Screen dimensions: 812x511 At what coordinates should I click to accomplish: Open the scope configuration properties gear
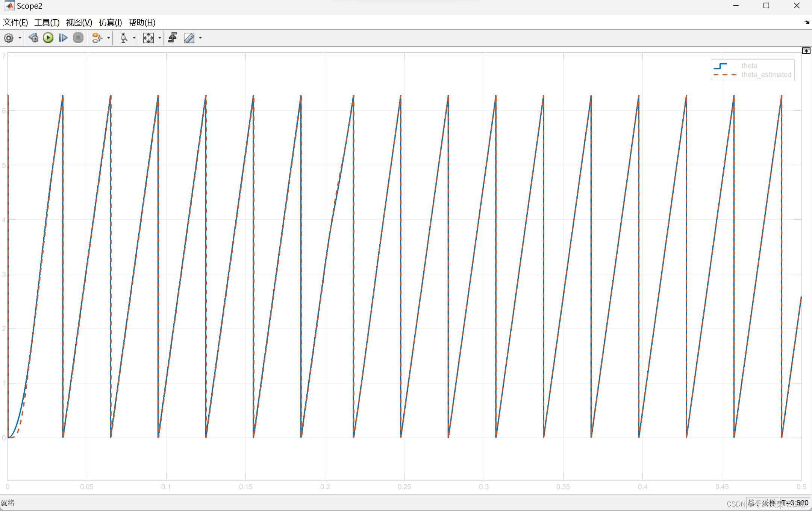pyautogui.click(x=9, y=38)
